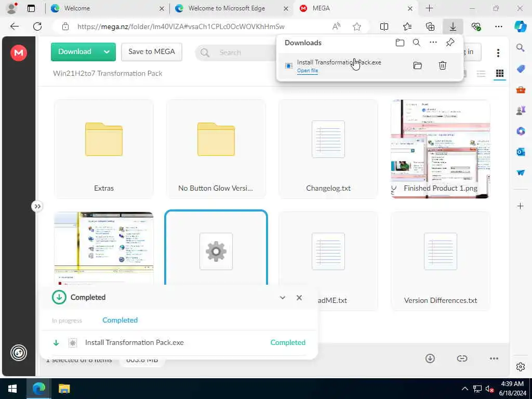Screen dimensions: 532x399
Task: Switch to Completed transfers tab
Action: tap(120, 320)
